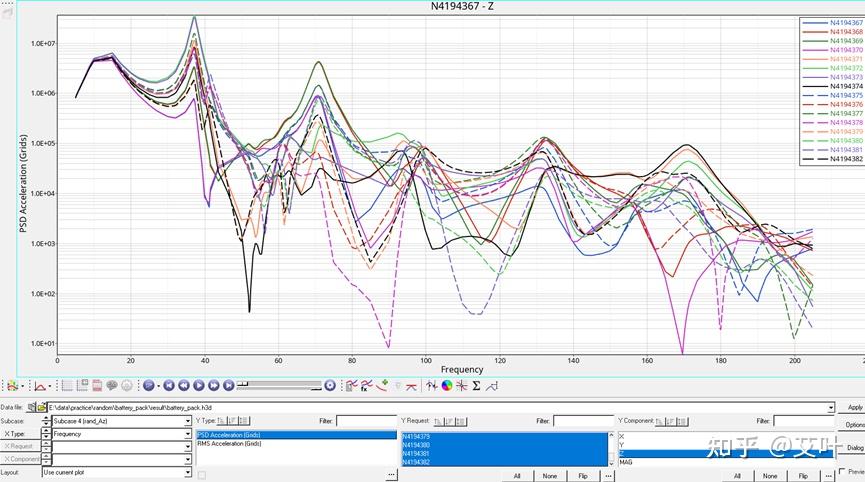Click the color wheel curve attributes icon
Image resolution: width=865 pixels, height=482 pixels.
pyautogui.click(x=447, y=385)
